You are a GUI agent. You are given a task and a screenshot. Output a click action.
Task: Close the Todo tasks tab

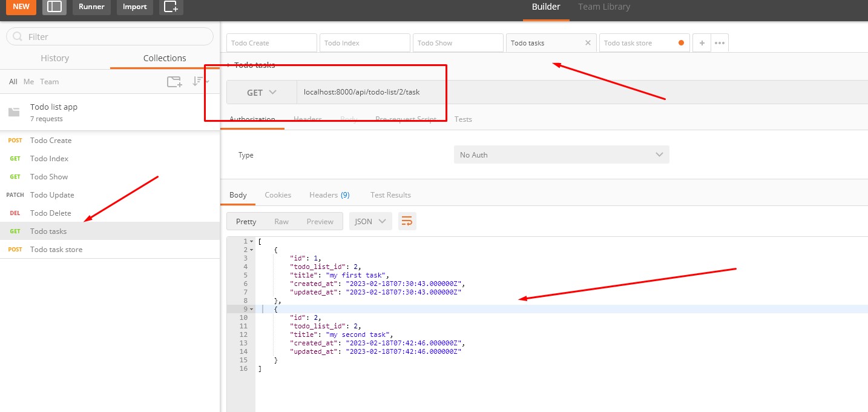coord(588,43)
